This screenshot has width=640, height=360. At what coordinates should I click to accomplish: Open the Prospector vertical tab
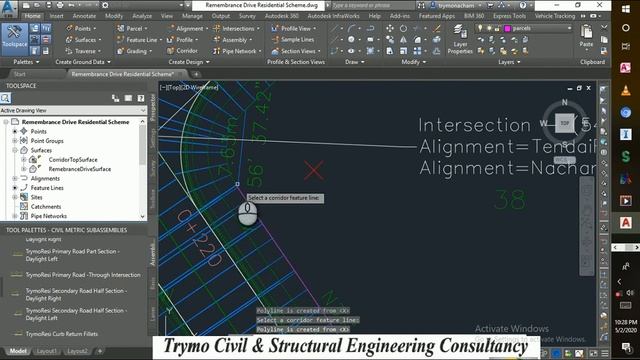tap(153, 107)
